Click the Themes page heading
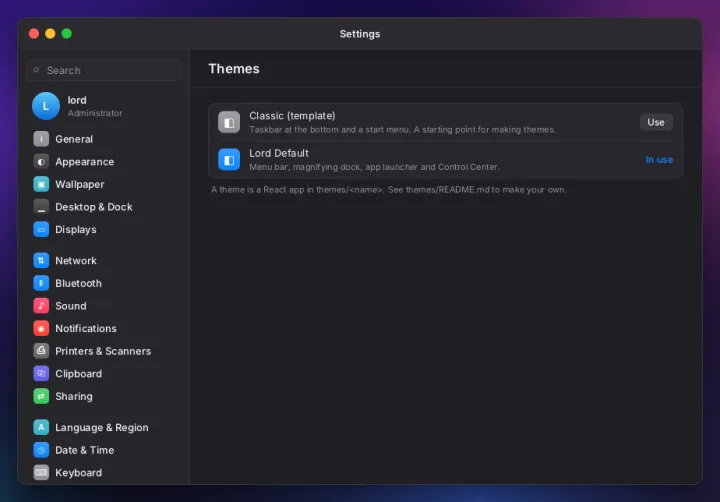The width and height of the screenshot is (720, 502). click(x=234, y=68)
